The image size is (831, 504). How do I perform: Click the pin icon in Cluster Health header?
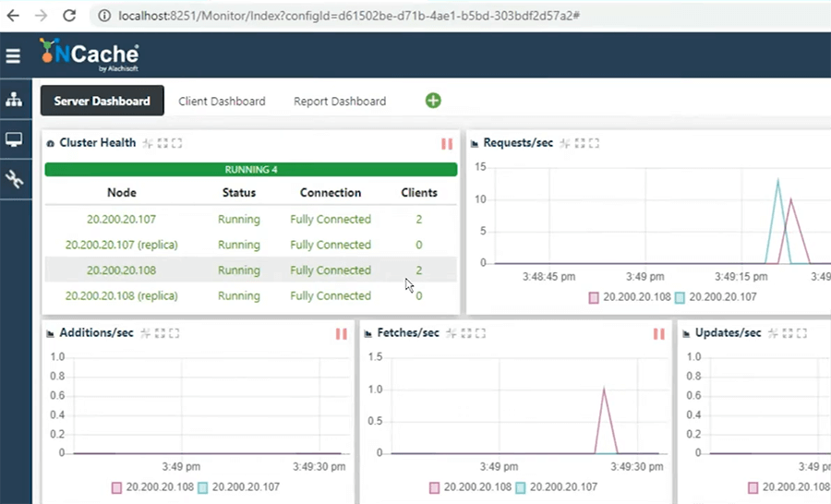(x=148, y=143)
